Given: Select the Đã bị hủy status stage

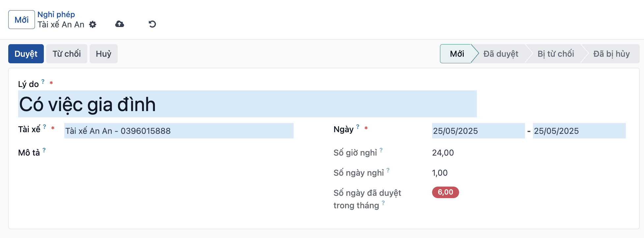Looking at the screenshot, I should point(611,54).
